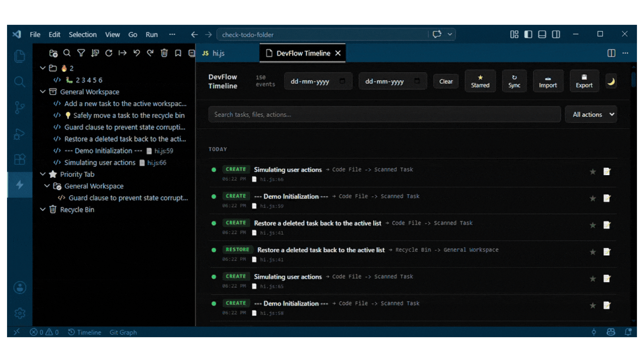The height and width of the screenshot is (362, 644).
Task: Open Extensions in the activity bar
Action: 20,159
